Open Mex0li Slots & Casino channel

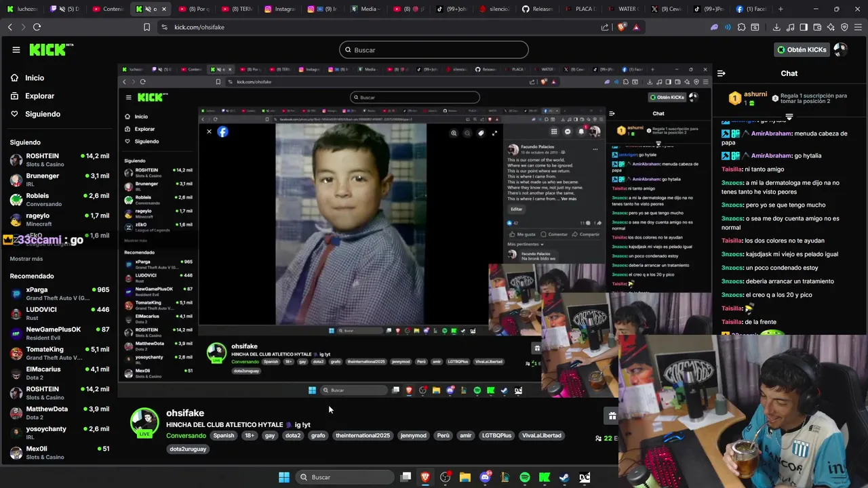pyautogui.click(x=60, y=452)
